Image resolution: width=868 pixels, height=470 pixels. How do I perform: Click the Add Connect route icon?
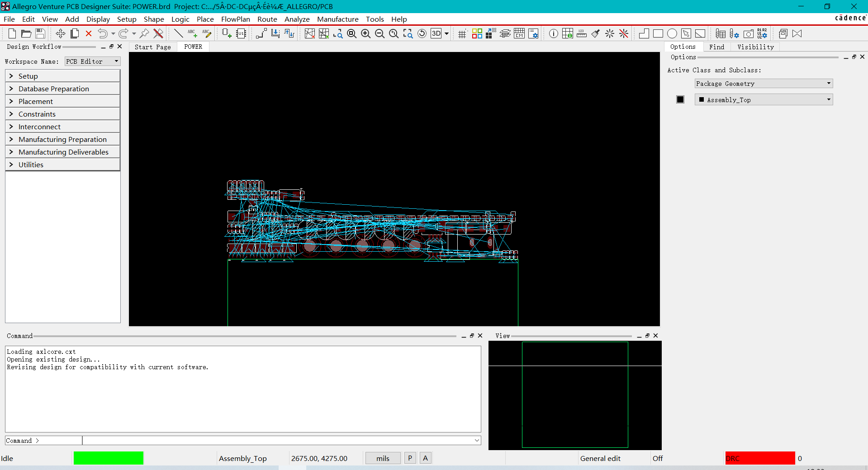(261, 33)
